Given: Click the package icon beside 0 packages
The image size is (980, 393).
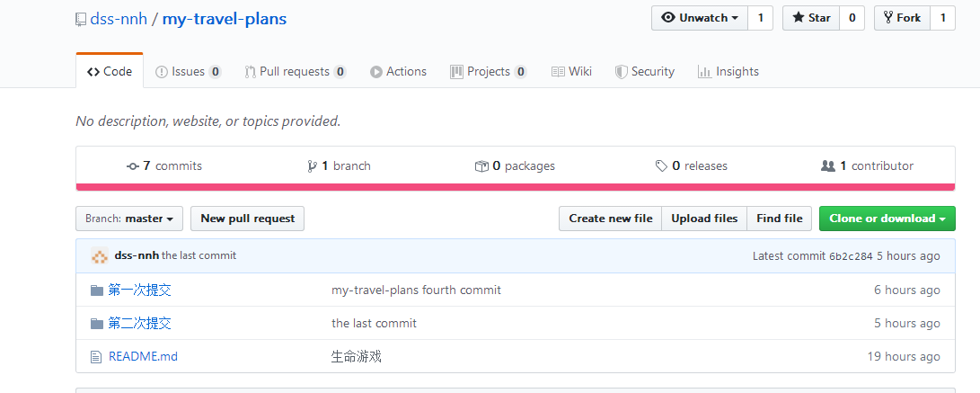Looking at the screenshot, I should pyautogui.click(x=481, y=166).
